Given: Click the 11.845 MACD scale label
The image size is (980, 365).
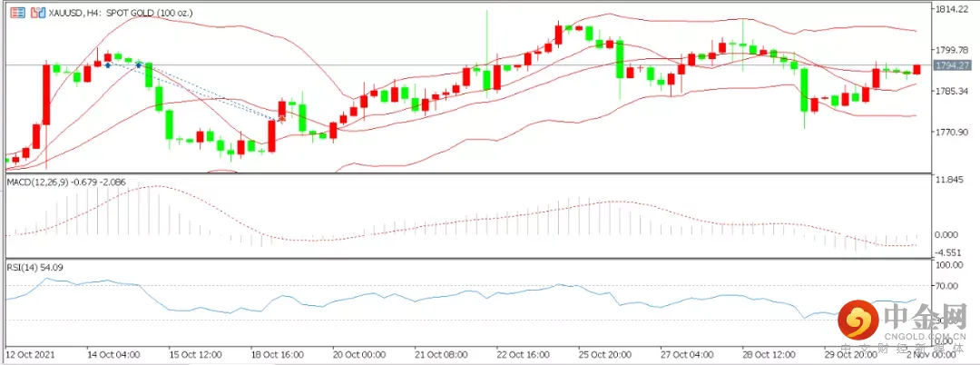Looking at the screenshot, I should click(949, 181).
